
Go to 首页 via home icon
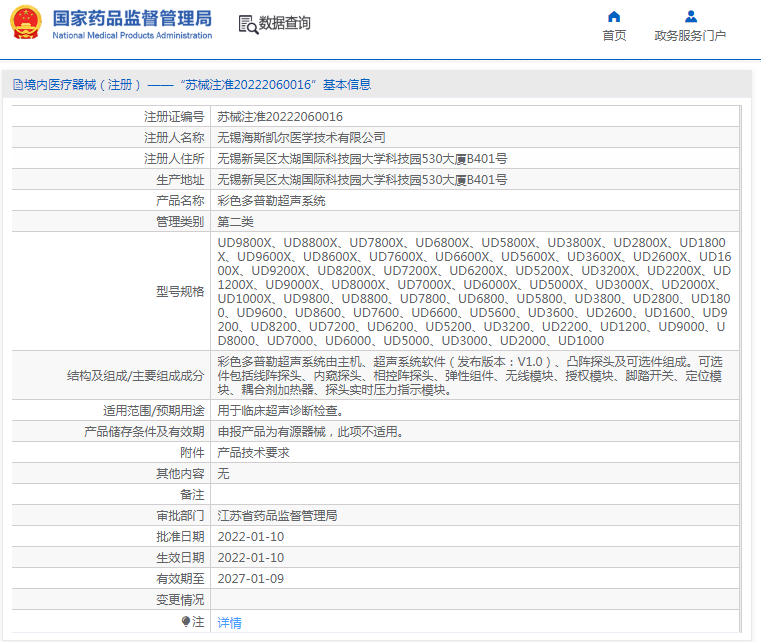point(614,16)
